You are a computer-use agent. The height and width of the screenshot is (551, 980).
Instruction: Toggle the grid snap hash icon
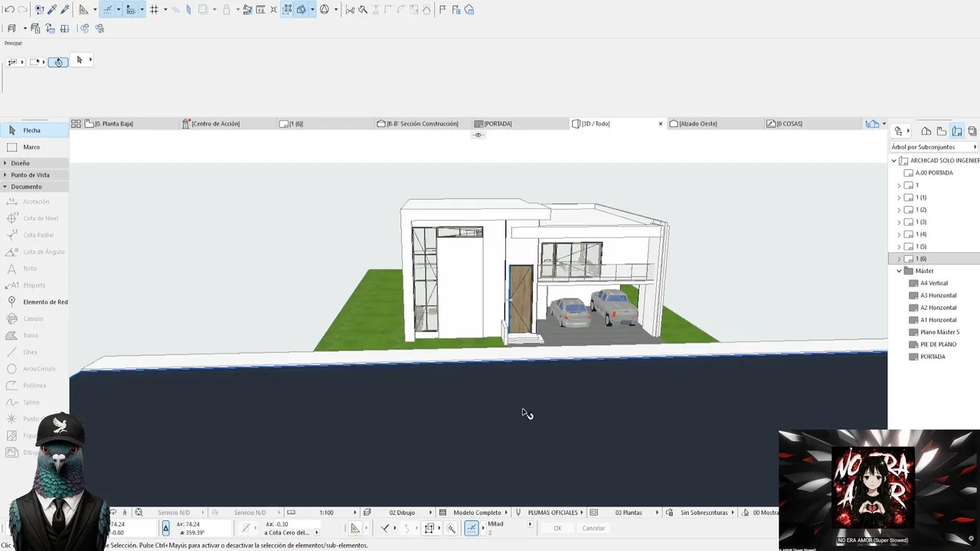(154, 10)
